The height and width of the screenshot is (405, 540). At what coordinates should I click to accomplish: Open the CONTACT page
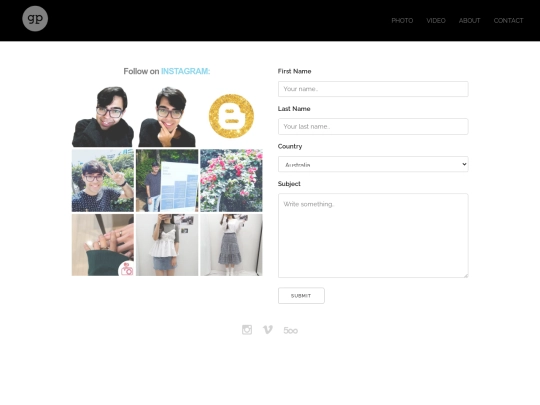pyautogui.click(x=508, y=21)
